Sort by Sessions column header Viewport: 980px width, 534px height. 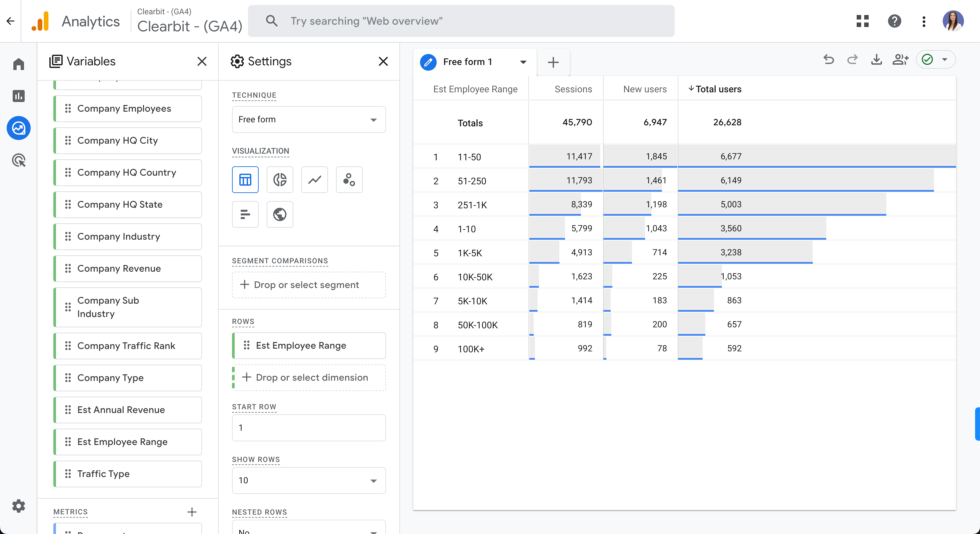point(573,89)
